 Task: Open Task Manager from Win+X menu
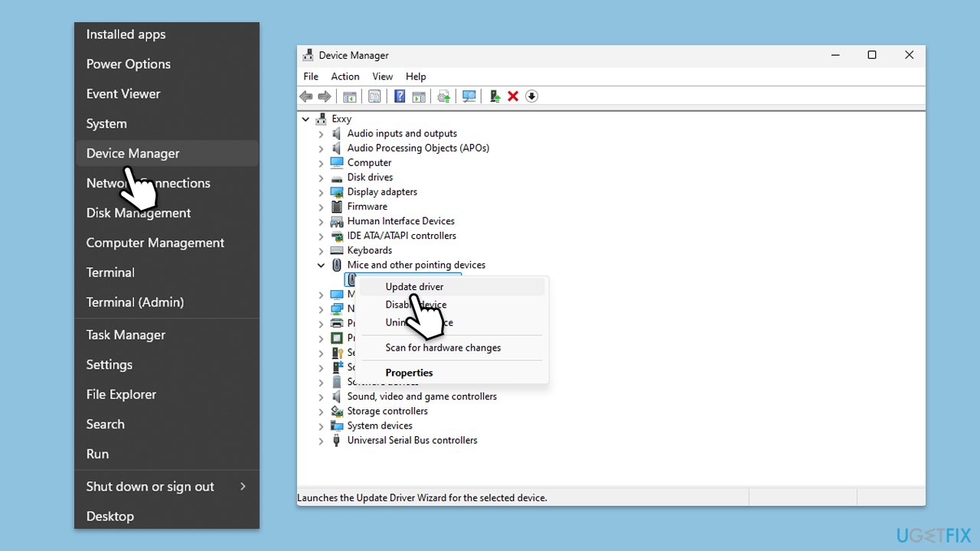167,335
